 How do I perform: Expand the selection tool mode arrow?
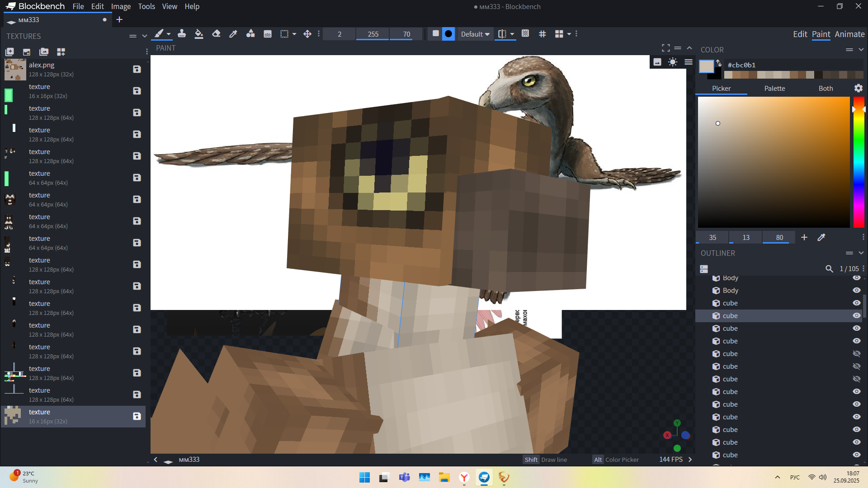pos(294,34)
